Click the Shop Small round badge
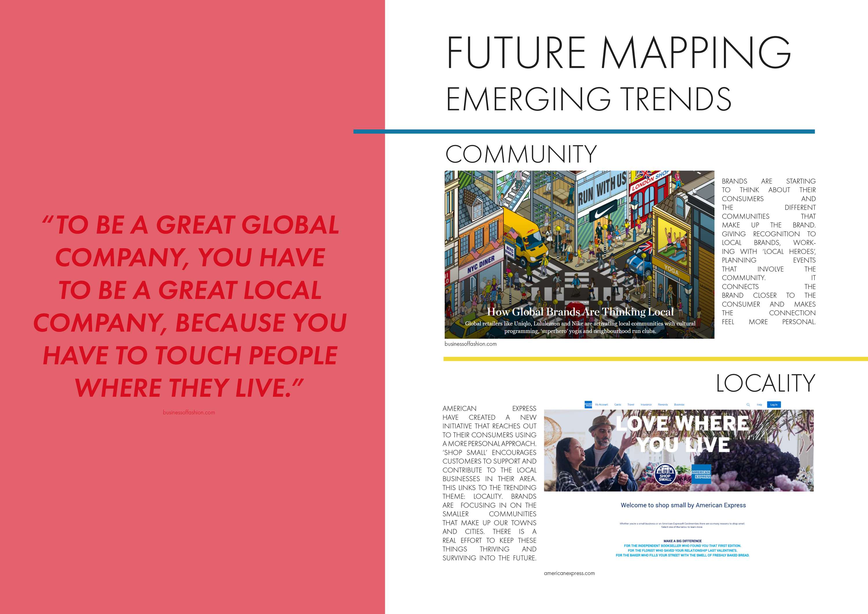The height and width of the screenshot is (614, 868). [x=665, y=474]
